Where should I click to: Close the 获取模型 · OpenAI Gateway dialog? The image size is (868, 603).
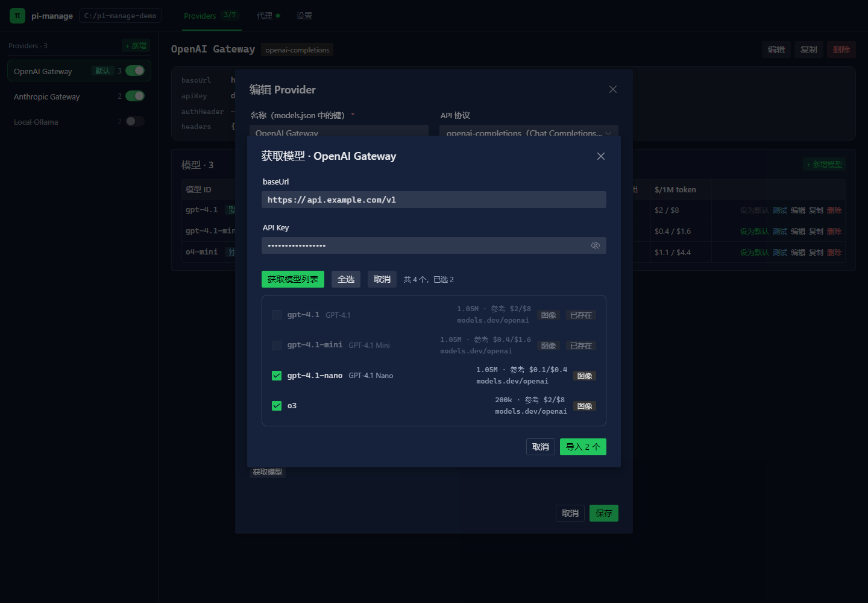click(601, 156)
